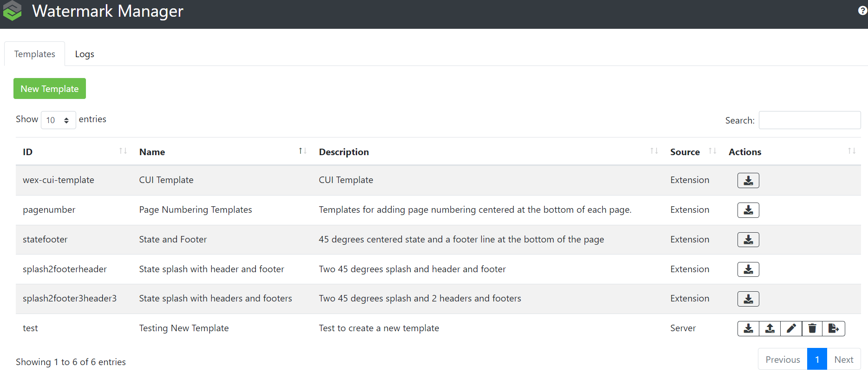
Task: Click 'Two 45 degrees splash and 2 headers' description
Action: tap(420, 299)
